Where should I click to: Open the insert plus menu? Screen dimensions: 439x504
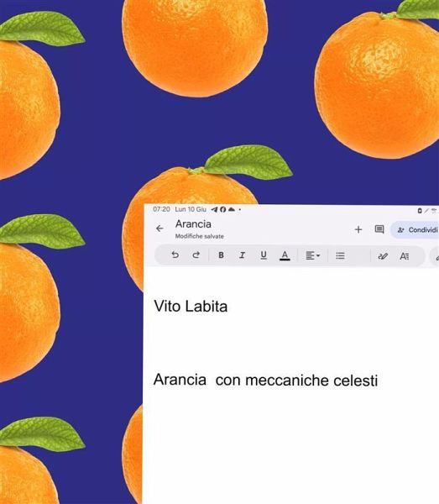coord(358,229)
